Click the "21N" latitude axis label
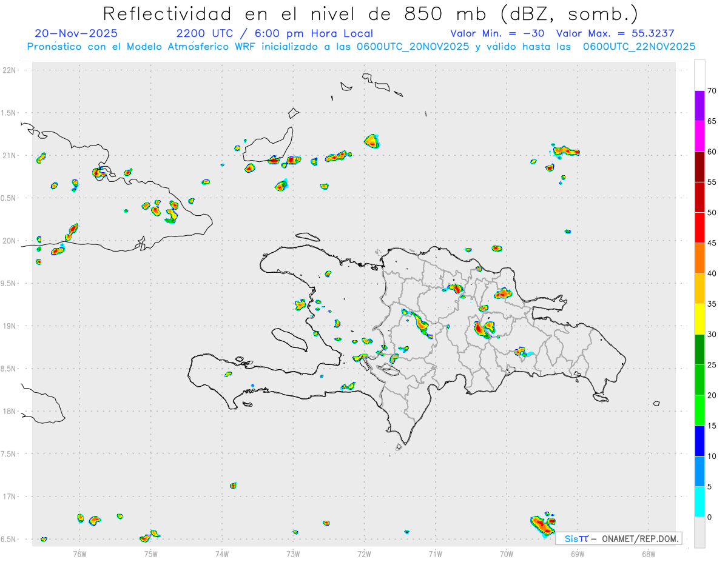The image size is (728, 562). [9, 155]
